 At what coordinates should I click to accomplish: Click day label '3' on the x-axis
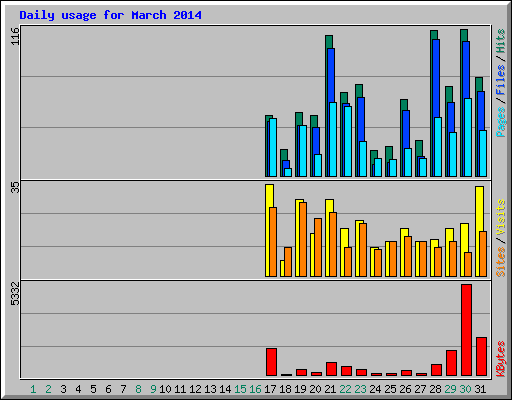pyautogui.click(x=63, y=389)
